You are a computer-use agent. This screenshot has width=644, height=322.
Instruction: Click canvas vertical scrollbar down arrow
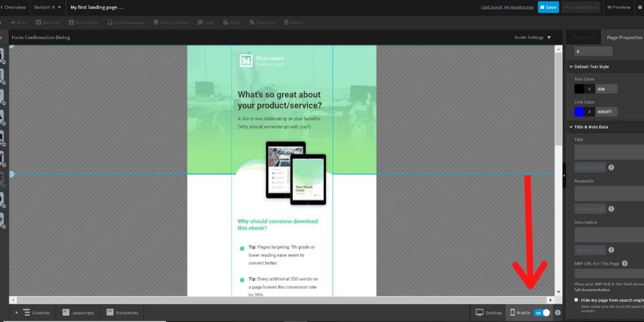[x=558, y=292]
